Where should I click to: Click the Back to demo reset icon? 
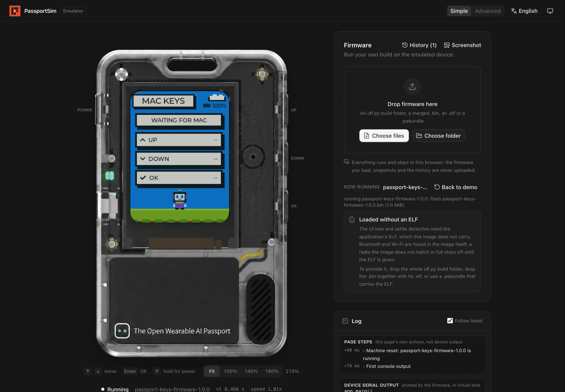tap(437, 187)
